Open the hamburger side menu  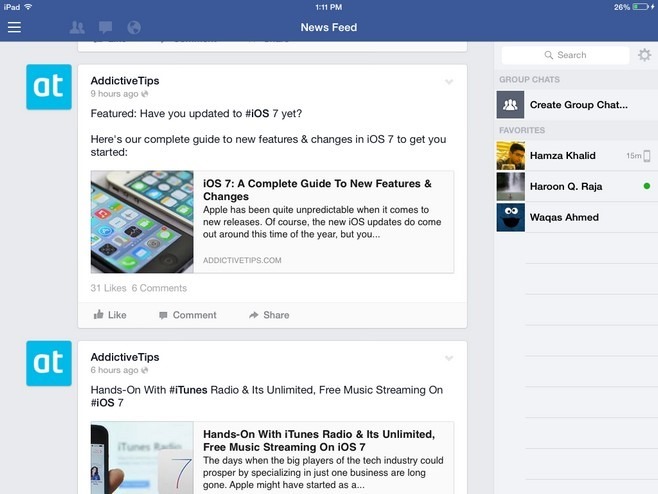14,27
